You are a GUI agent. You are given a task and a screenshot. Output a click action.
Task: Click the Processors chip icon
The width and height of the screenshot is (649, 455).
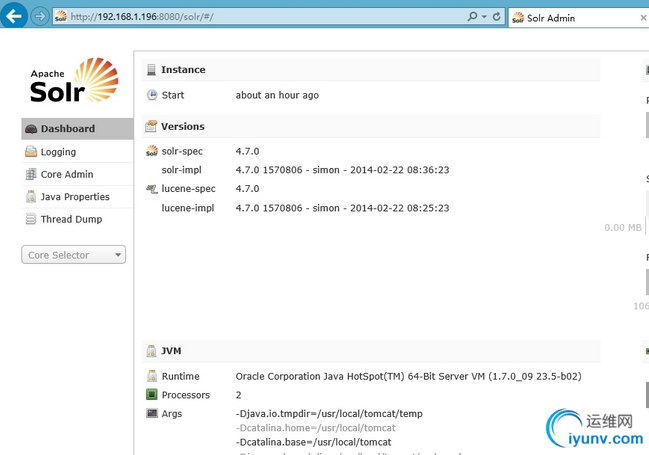click(x=152, y=394)
